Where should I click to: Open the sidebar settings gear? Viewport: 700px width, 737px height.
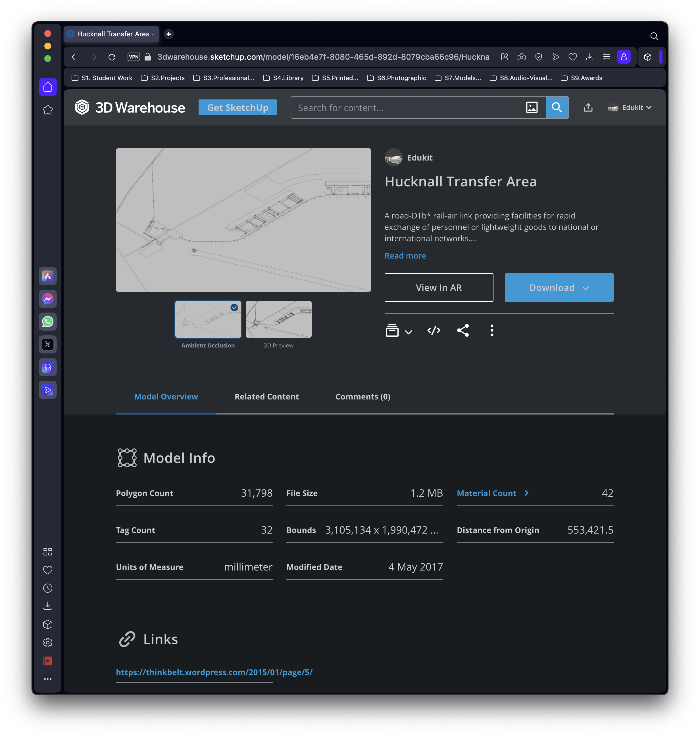[48, 643]
